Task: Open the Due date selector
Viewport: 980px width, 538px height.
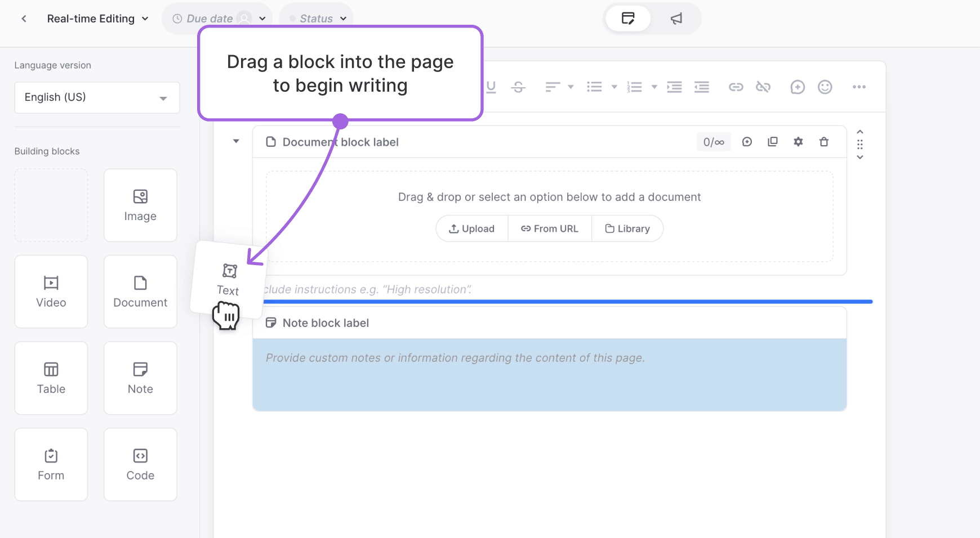Action: pyautogui.click(x=219, y=19)
